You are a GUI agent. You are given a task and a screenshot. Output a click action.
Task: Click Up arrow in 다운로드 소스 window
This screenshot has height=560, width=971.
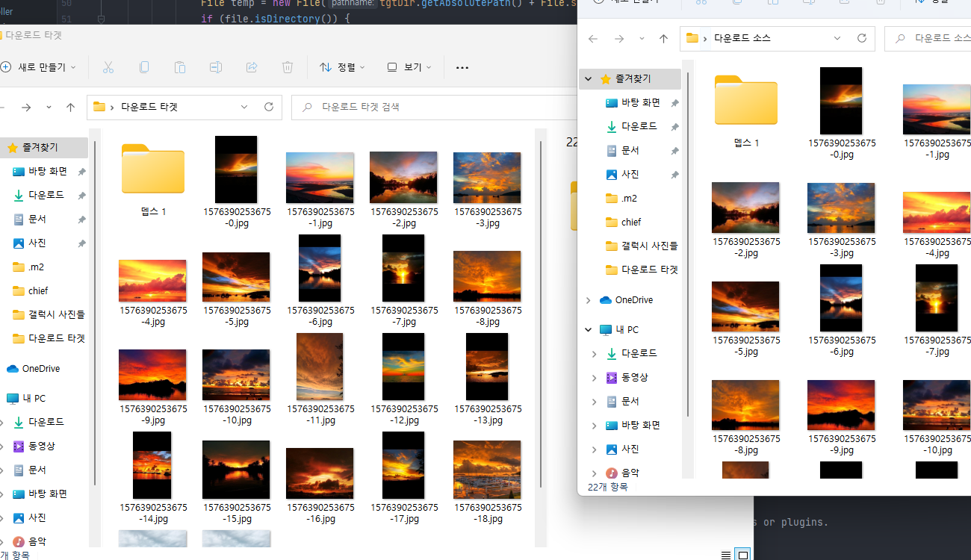coord(663,38)
